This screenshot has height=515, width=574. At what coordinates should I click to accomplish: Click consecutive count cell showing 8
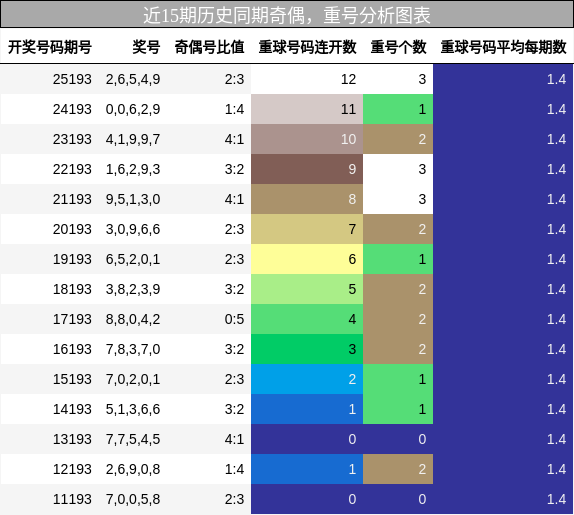click(307, 199)
